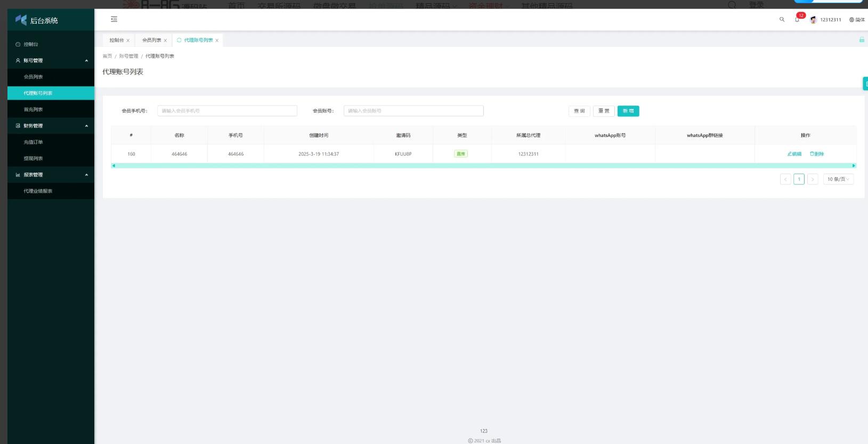
Task: Open notifications bell with 12 badge
Action: pyautogui.click(x=798, y=20)
